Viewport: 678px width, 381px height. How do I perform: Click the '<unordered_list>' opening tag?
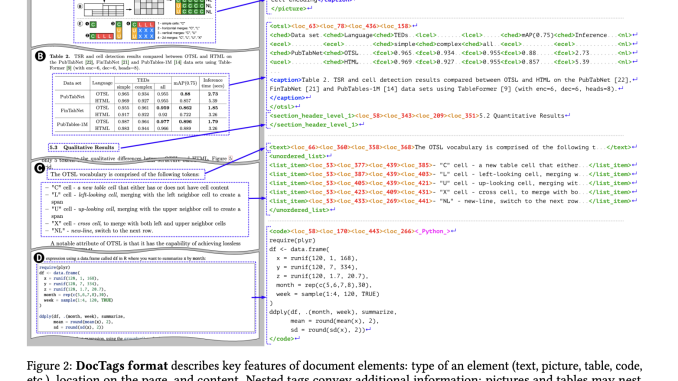pos(298,156)
